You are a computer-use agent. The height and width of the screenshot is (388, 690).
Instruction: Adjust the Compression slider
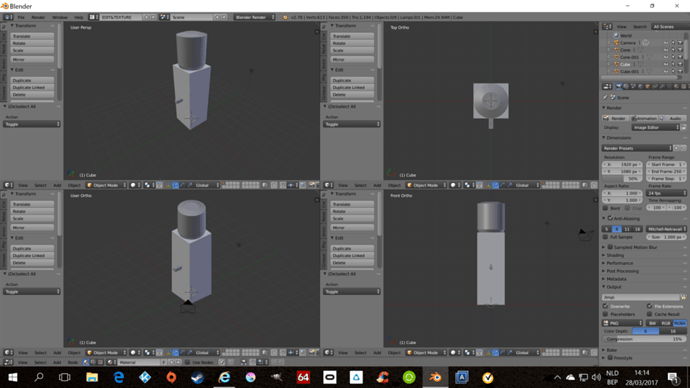point(644,339)
